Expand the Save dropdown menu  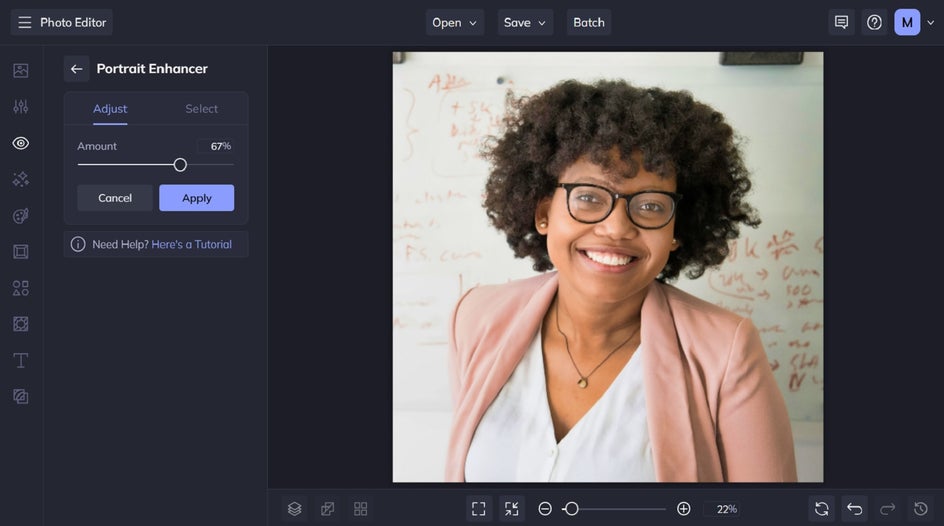[525, 22]
